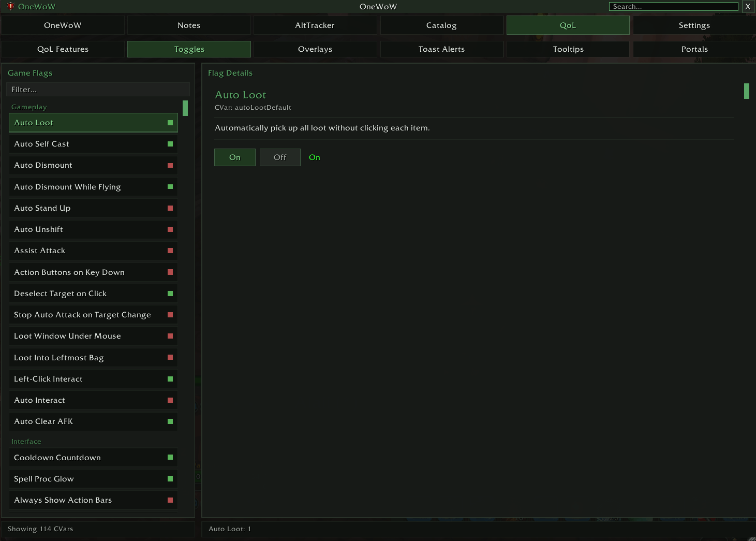Image resolution: width=756 pixels, height=541 pixels.
Task: Click the Filter field under Game Flags
Action: tap(98, 90)
